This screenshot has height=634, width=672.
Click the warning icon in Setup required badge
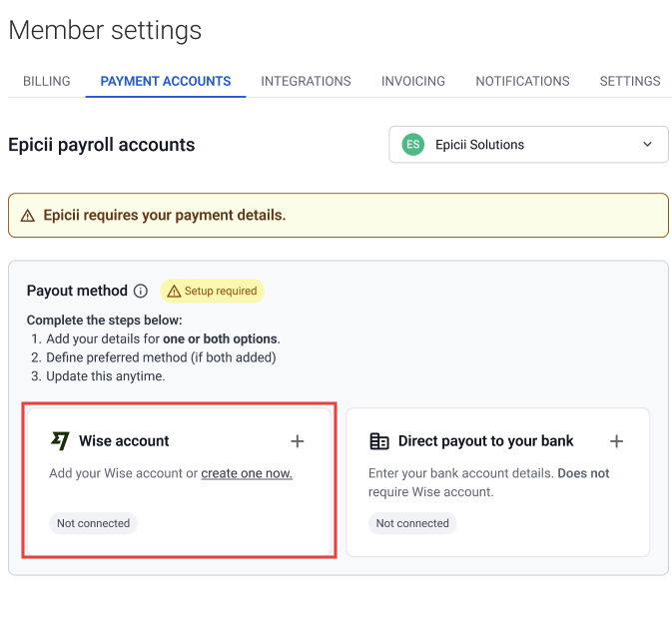click(174, 292)
